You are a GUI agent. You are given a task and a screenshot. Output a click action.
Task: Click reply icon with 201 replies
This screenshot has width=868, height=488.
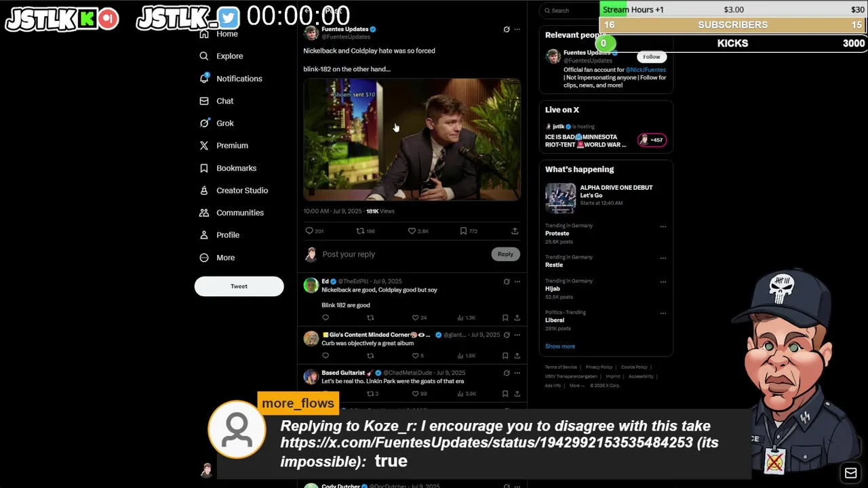[309, 231]
